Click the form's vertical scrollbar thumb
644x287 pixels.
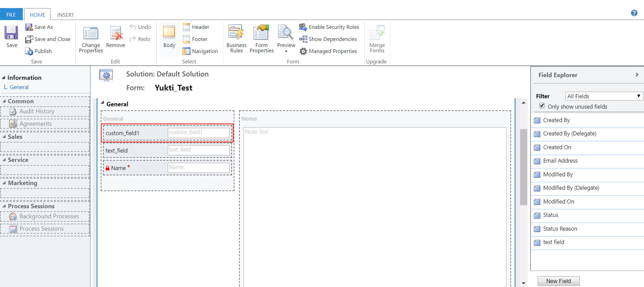pos(523,167)
